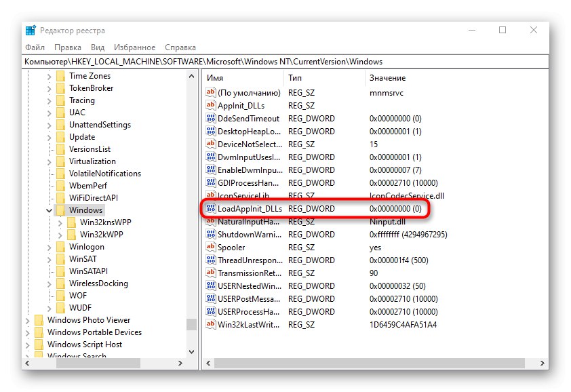Select the WirelessDocking folder icon

pyautogui.click(x=61, y=283)
